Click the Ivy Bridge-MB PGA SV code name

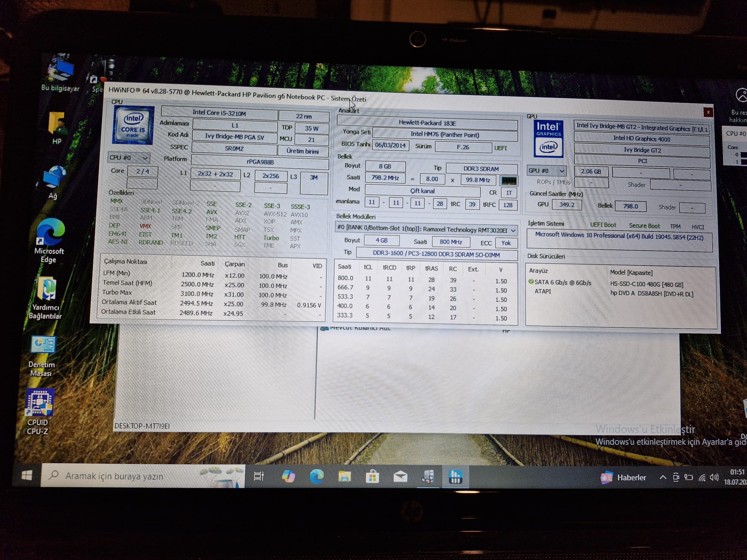click(235, 137)
